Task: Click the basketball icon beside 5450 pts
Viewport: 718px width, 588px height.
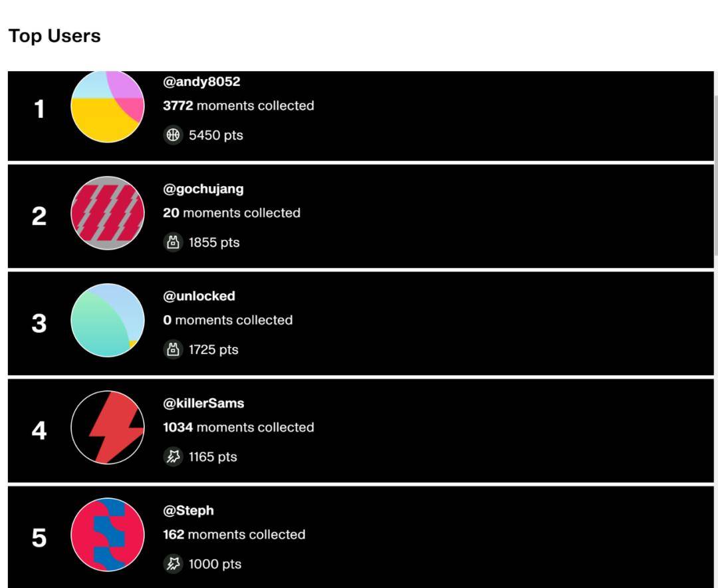Action: pyautogui.click(x=173, y=135)
